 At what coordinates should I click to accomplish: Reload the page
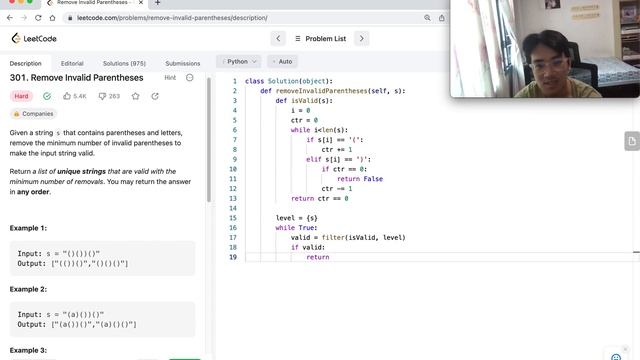pyautogui.click(x=38, y=18)
